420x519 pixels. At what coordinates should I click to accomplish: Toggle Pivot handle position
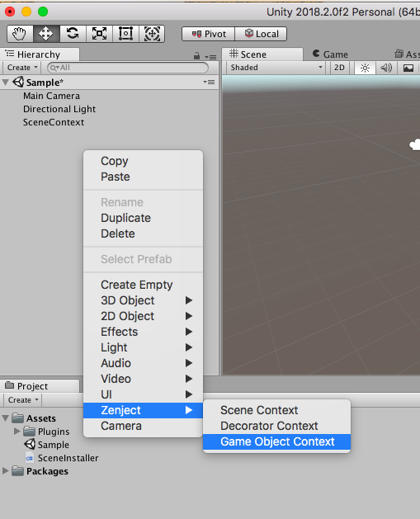(208, 34)
